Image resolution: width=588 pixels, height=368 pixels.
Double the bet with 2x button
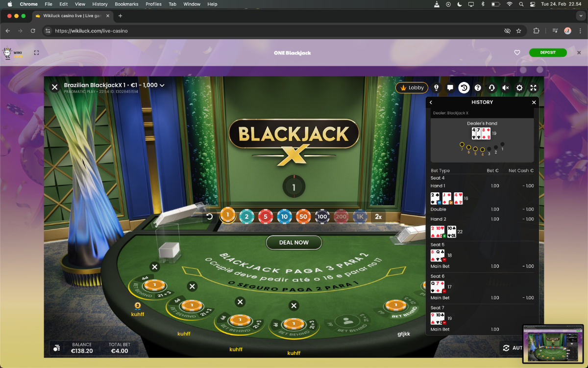coord(378,216)
